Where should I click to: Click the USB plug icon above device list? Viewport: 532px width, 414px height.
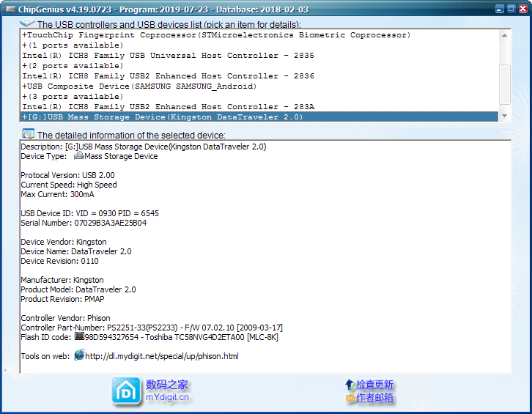click(x=28, y=23)
